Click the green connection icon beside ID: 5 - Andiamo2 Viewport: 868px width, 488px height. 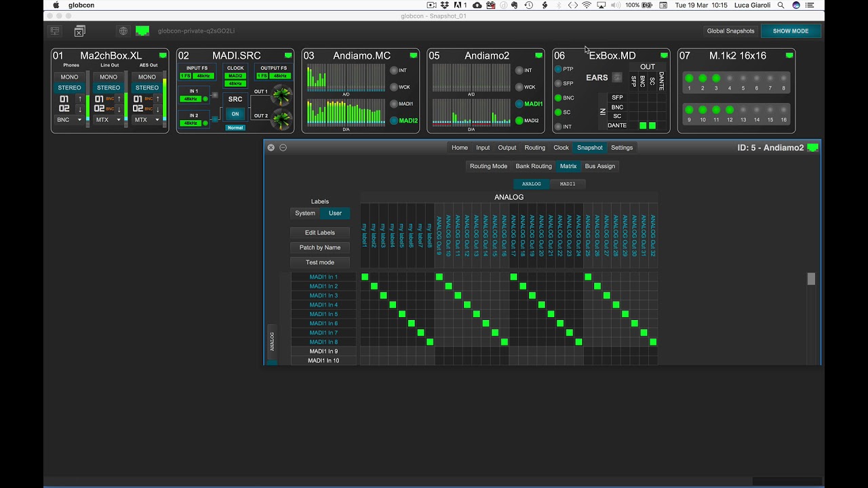point(812,148)
